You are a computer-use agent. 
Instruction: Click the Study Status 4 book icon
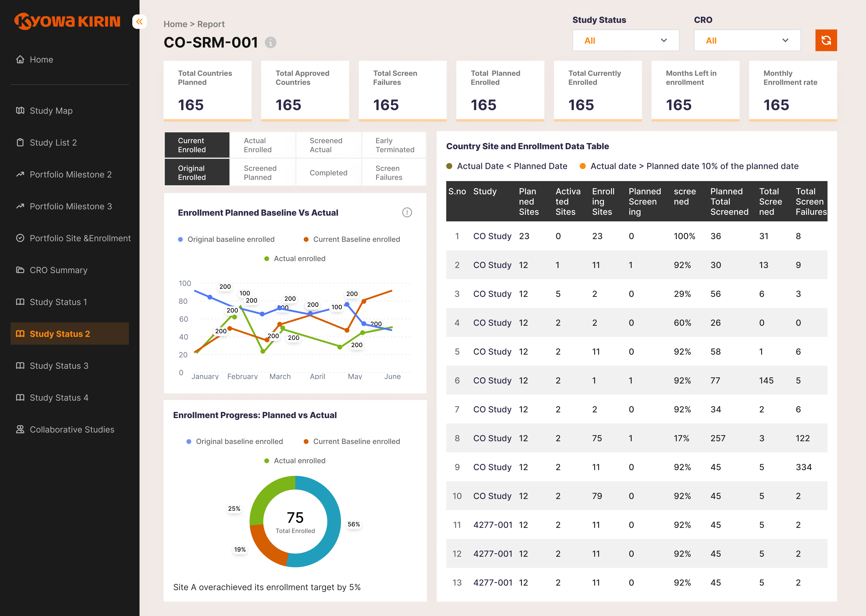20,397
